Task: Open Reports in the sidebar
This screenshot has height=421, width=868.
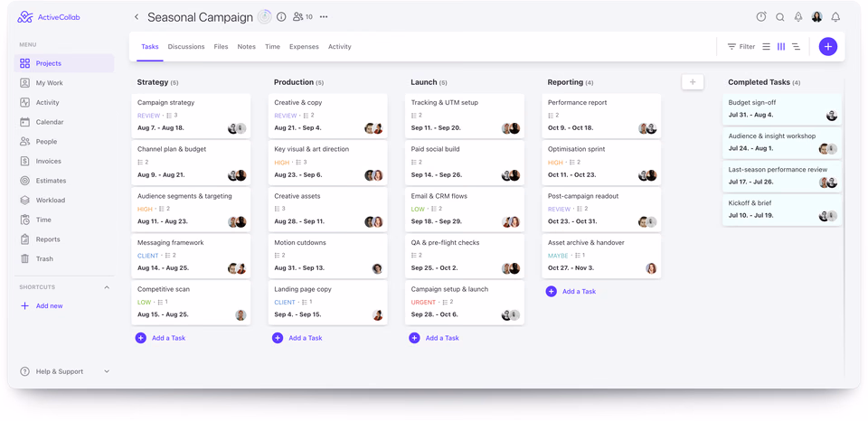Action: coord(64,239)
